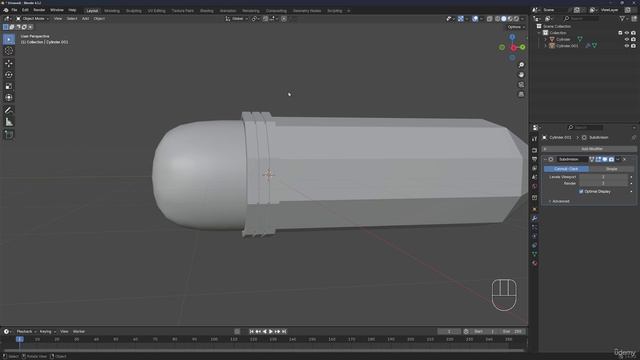Open the World properties tab
640x360 pixels.
point(534,186)
